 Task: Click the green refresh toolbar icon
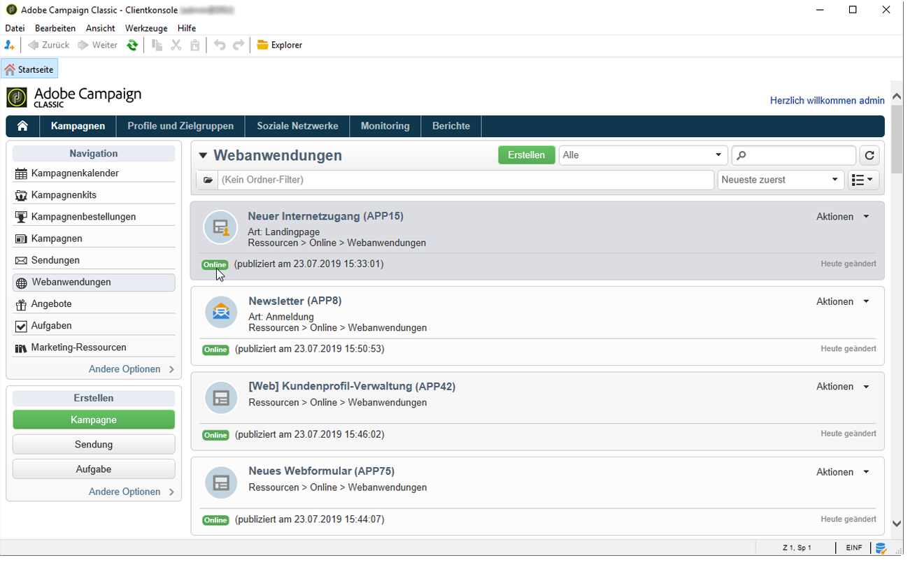(x=132, y=45)
